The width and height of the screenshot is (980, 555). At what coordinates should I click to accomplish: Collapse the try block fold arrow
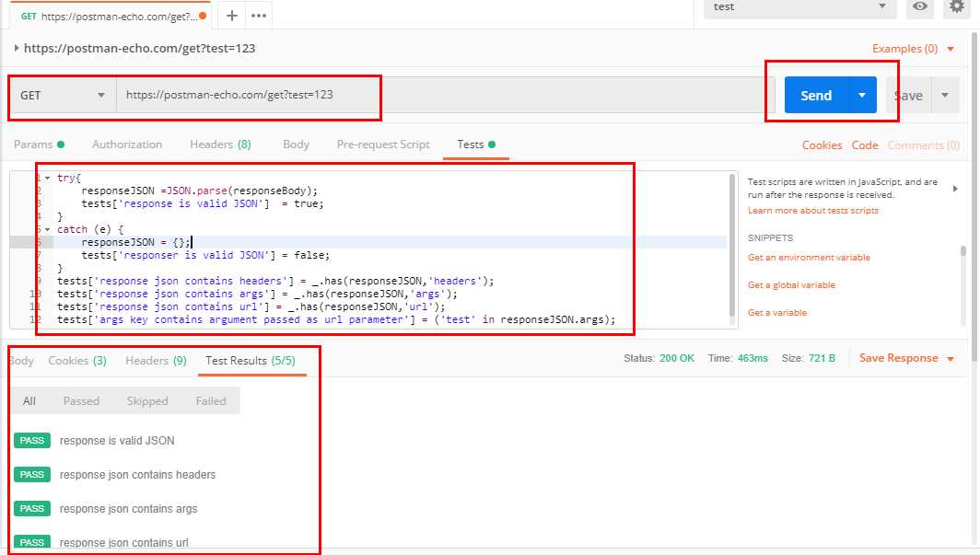tap(48, 178)
